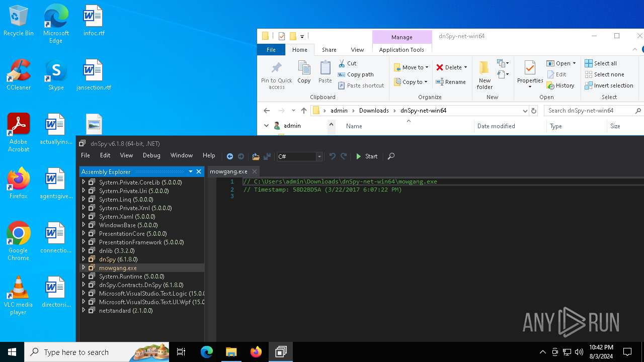Expand System.Private.Uri assembly node
This screenshot has height=362, width=644.
coord(84,191)
